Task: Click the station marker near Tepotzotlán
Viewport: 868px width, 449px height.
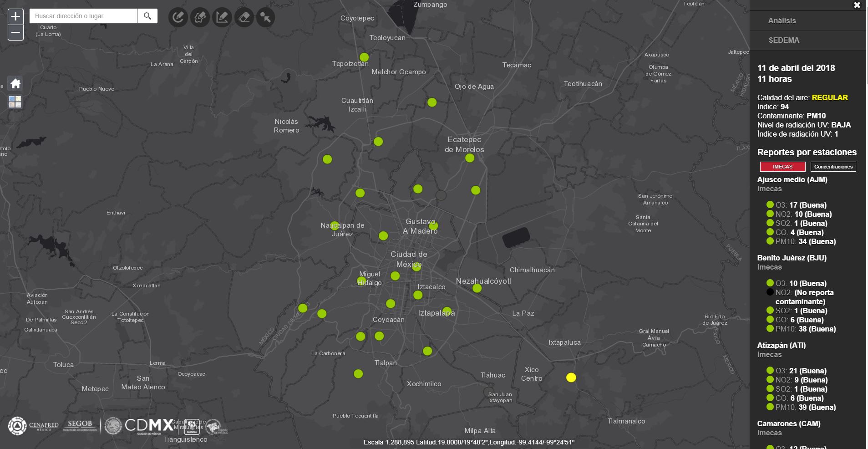Action: click(364, 57)
